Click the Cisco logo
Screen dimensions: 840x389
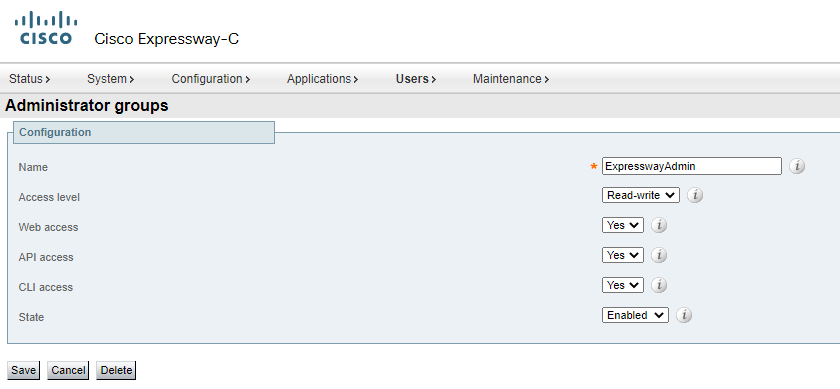point(46,28)
